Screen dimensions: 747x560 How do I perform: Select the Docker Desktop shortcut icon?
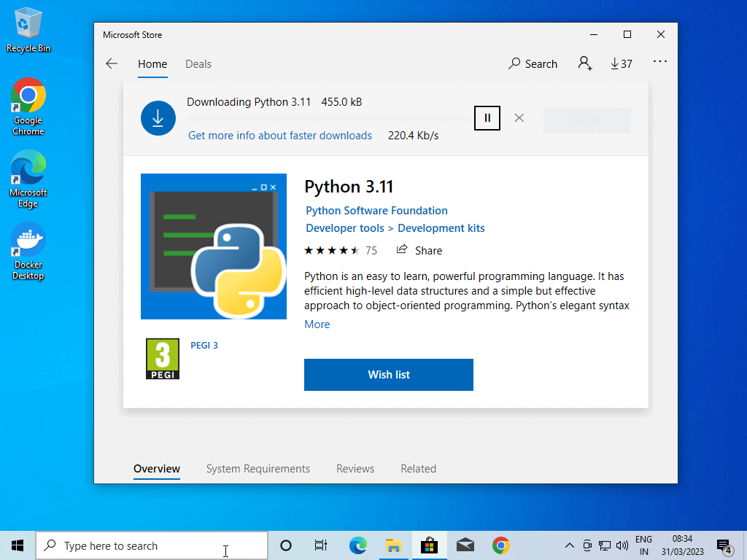(28, 252)
